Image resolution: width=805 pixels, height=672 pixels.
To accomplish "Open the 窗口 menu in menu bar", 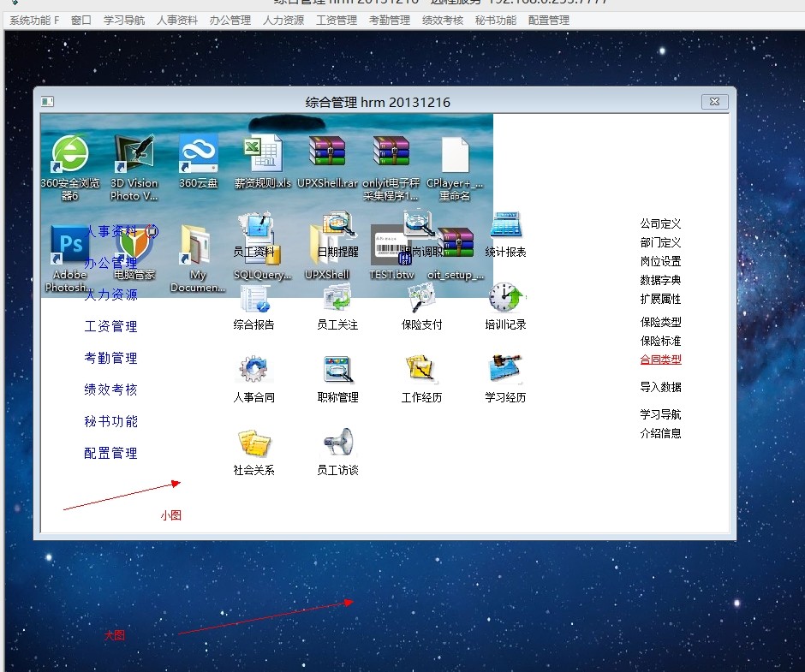I will (x=81, y=21).
